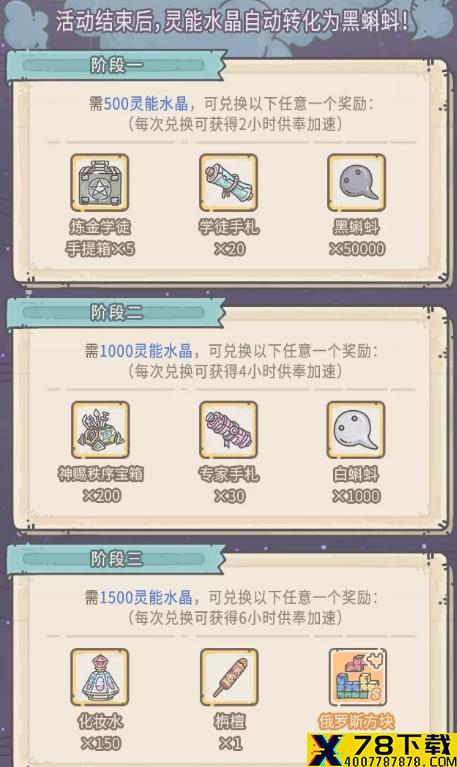This screenshot has width=457, height=767.
Task: Click the 78下载 watermark logo
Action: (382, 750)
